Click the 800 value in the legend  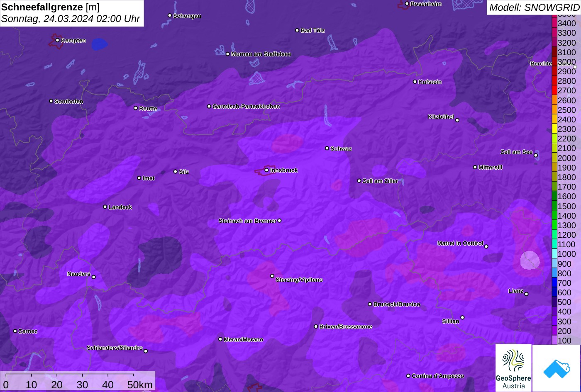click(x=564, y=273)
